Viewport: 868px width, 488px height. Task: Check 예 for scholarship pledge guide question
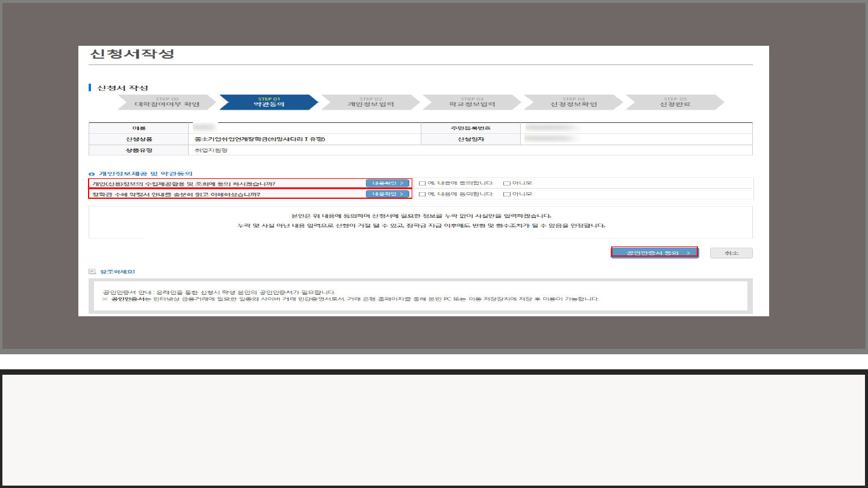coord(423,194)
